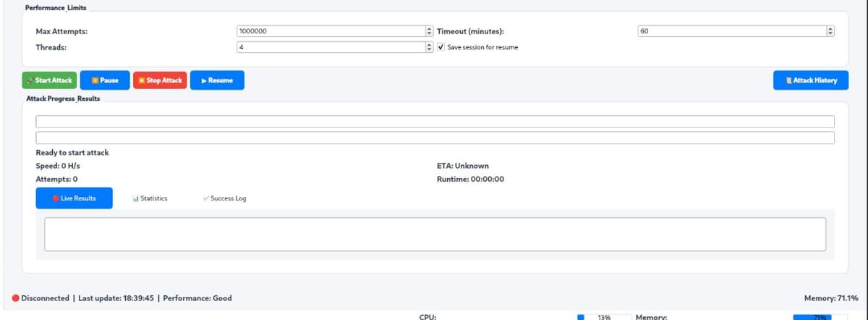Click the scroll icon on Attack History
The image size is (868, 320).
pyautogui.click(x=789, y=80)
